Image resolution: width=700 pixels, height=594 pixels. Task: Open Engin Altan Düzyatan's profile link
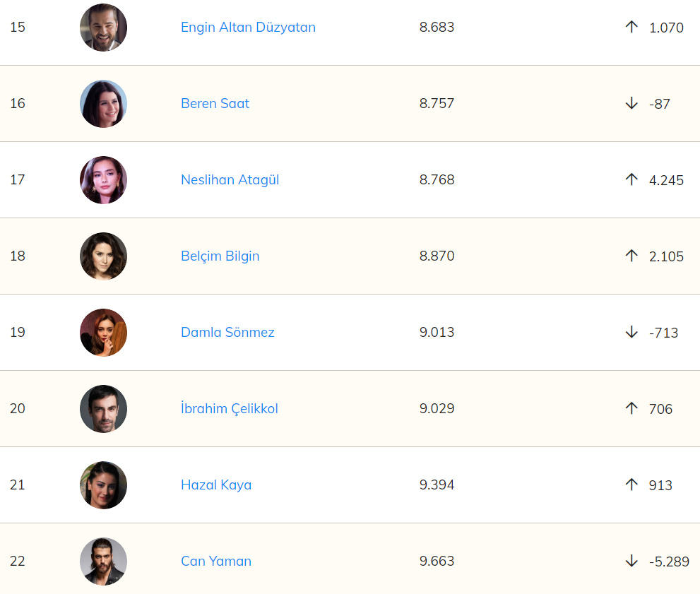(248, 28)
